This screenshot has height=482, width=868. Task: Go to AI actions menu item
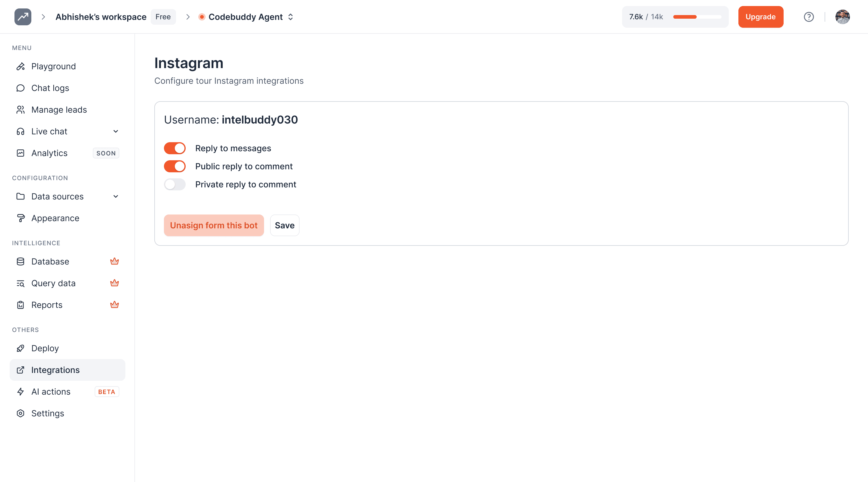point(51,392)
